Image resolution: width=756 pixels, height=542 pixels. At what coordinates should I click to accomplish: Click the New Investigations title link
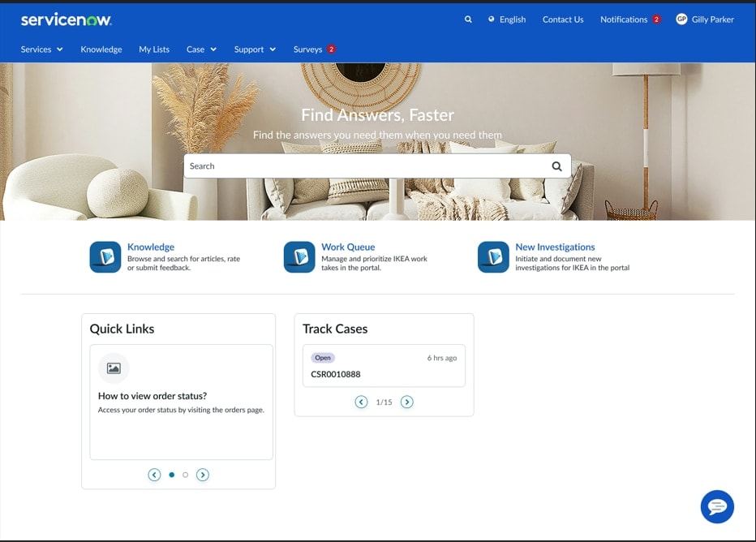[555, 247]
